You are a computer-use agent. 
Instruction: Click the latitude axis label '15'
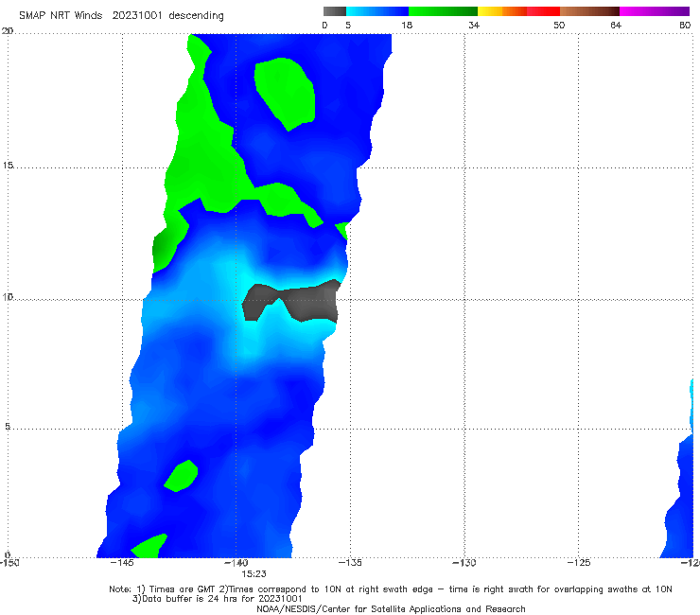pos(8,166)
